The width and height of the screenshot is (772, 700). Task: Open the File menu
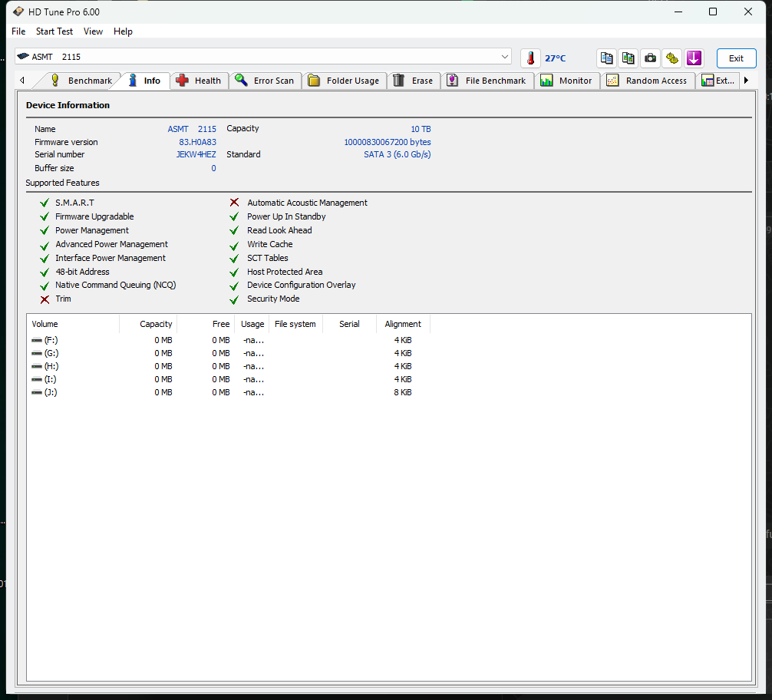tap(18, 31)
